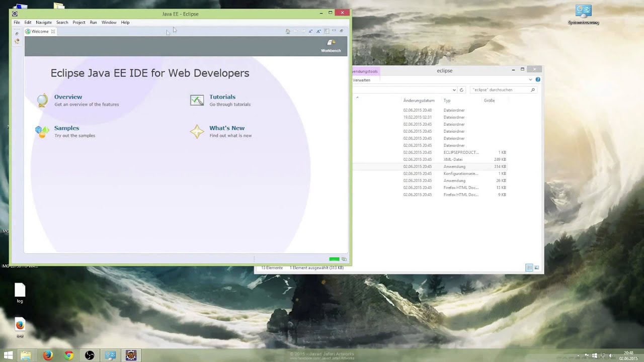
Task: Minimize the Welcome view panel
Action: [x=334, y=31]
